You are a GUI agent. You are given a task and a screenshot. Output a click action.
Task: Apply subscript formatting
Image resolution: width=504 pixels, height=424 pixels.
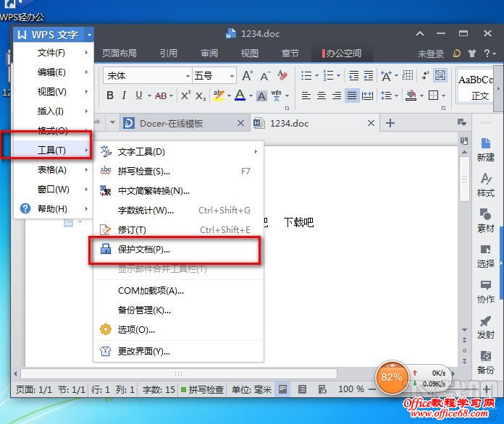[201, 96]
